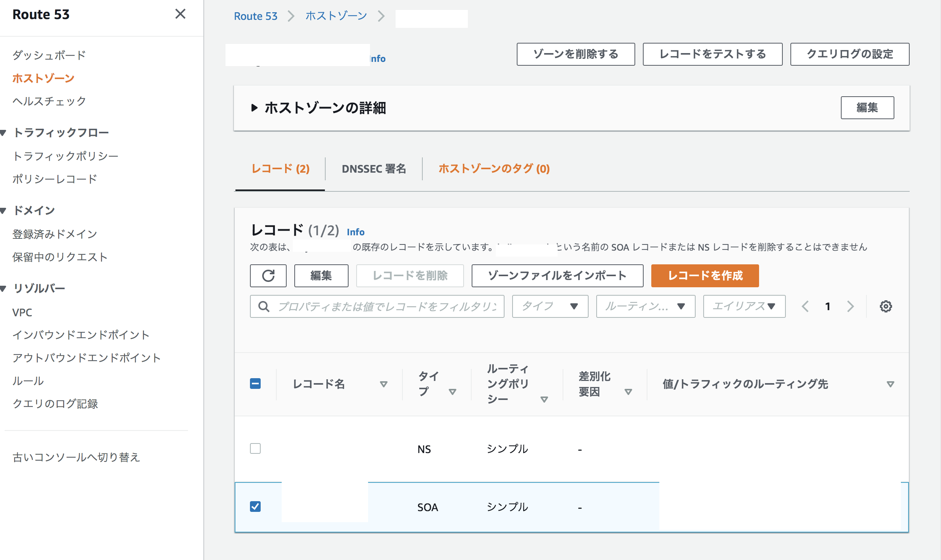
Task: Toggle the select-all records header checkbox
Action: pos(255,384)
